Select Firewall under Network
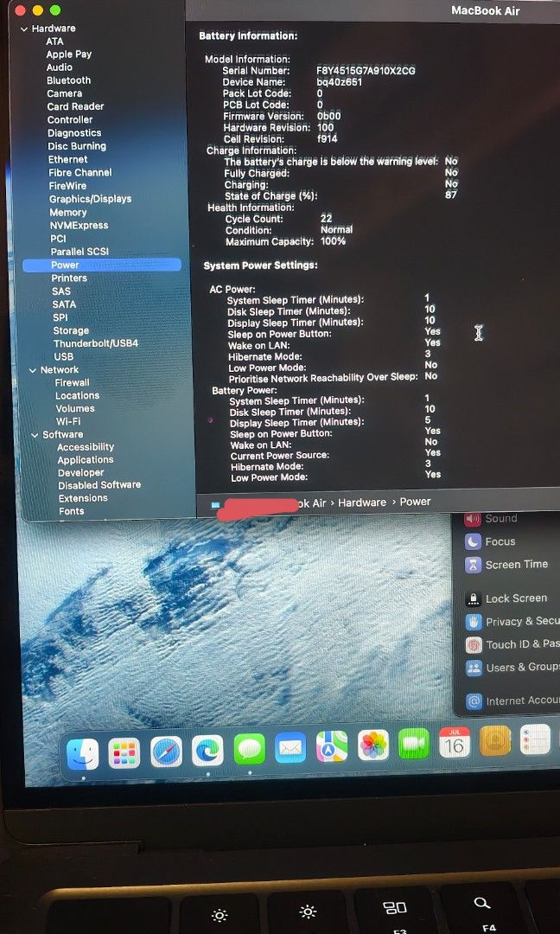The image size is (560, 934). [x=72, y=383]
